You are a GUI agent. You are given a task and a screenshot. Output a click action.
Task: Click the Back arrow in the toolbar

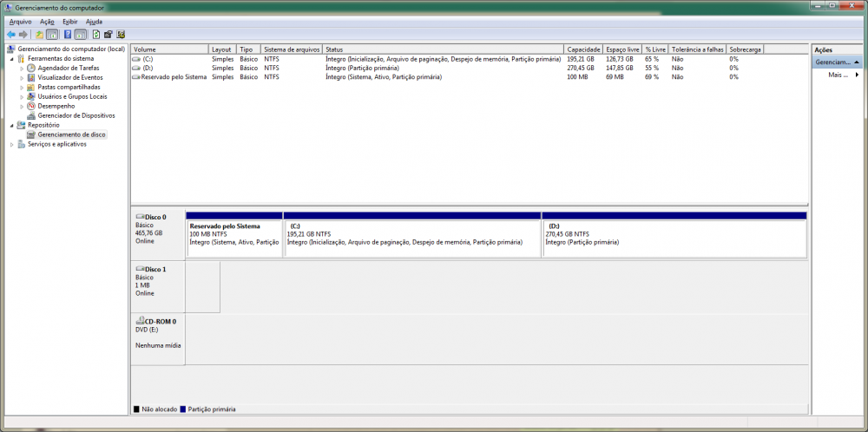coord(10,35)
